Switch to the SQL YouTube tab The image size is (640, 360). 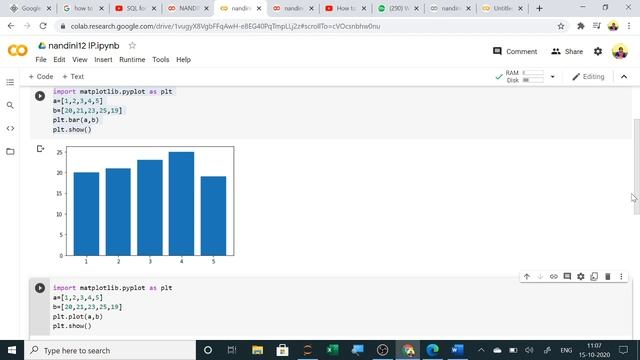click(135, 8)
